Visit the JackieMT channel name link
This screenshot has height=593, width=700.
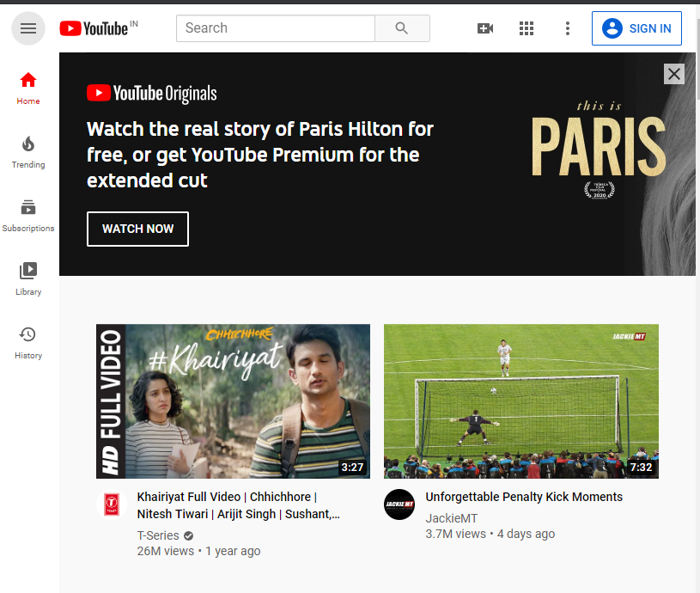point(451,518)
